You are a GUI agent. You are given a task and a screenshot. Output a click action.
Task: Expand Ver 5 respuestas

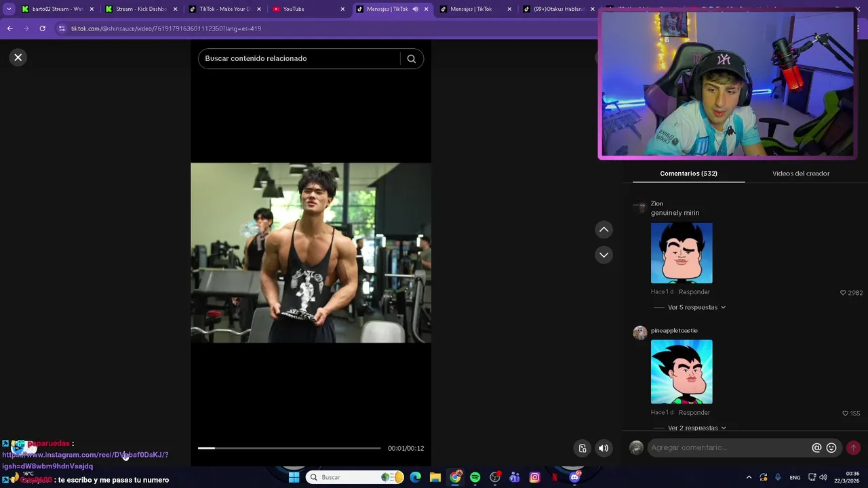[696, 308]
